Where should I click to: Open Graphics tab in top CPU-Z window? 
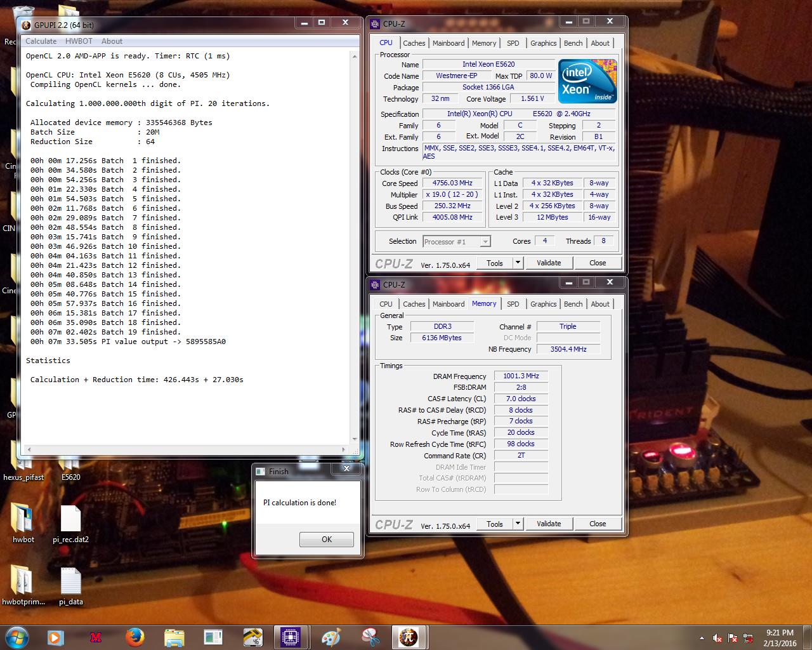click(544, 43)
